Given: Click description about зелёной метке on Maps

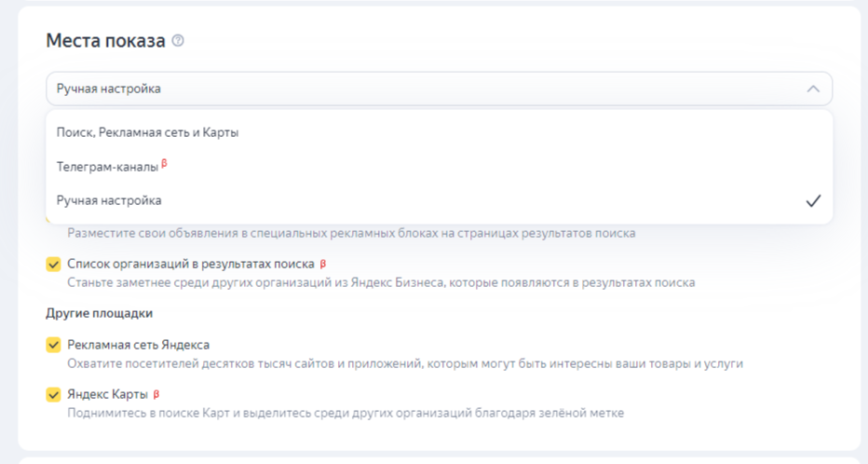Looking at the screenshot, I should tap(346, 413).
